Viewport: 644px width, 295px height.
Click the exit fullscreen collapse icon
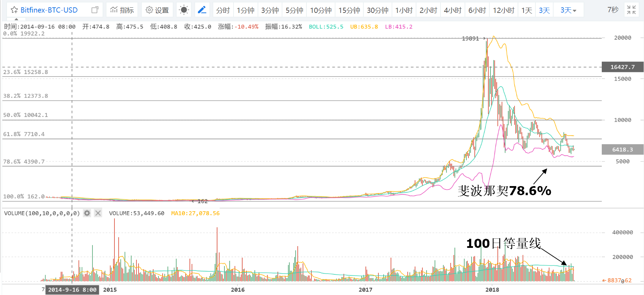[631, 10]
